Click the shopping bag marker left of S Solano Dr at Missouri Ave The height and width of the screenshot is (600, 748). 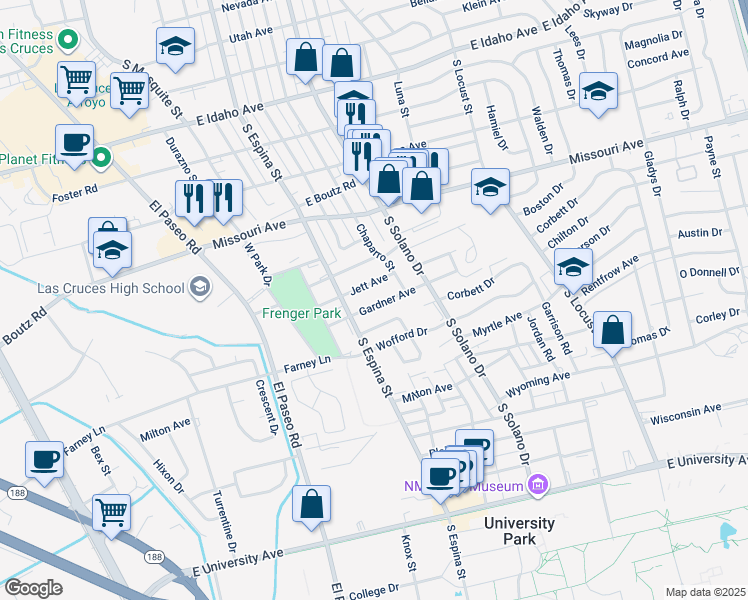pyautogui.click(x=389, y=179)
